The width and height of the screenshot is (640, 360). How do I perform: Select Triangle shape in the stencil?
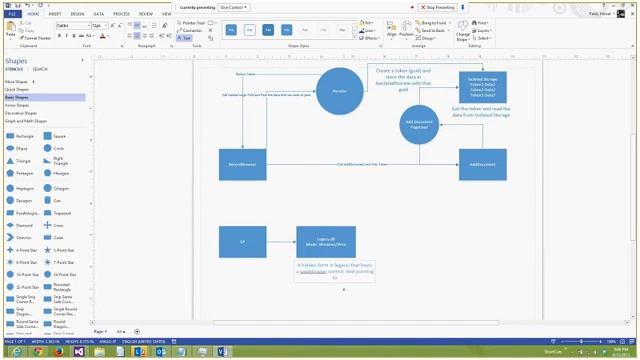tap(18, 161)
